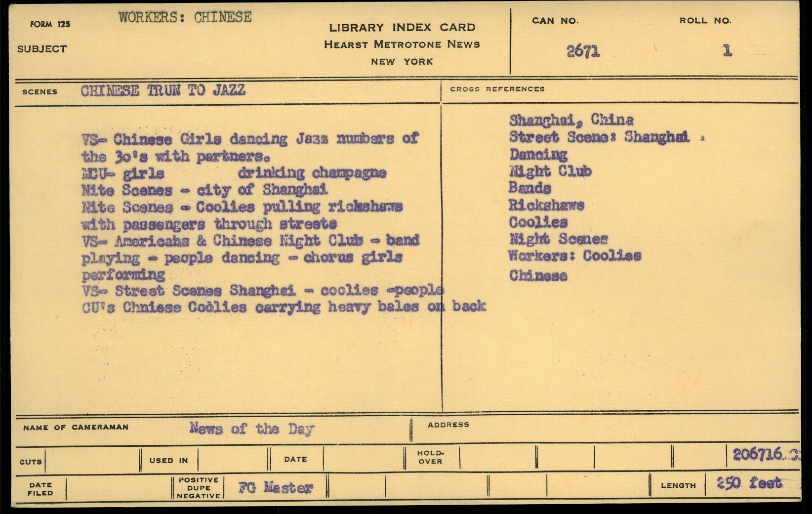Click the 'WORKERS: CHINESE' subject heading
This screenshot has width=812, height=514.
click(x=185, y=17)
